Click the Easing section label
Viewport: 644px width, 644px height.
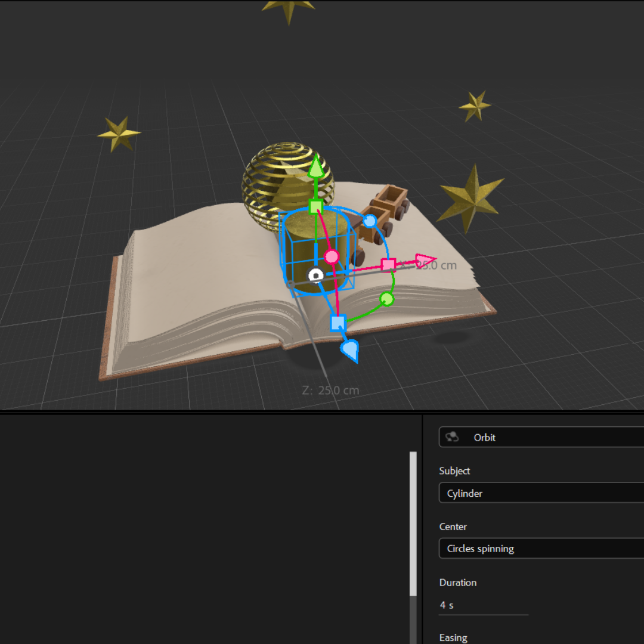(453, 637)
